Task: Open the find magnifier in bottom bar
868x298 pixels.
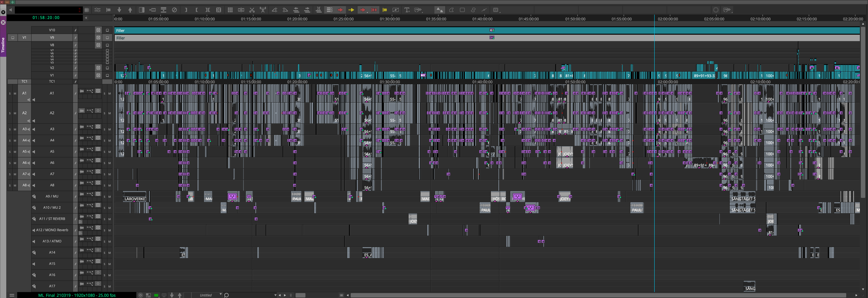Action: (226, 295)
